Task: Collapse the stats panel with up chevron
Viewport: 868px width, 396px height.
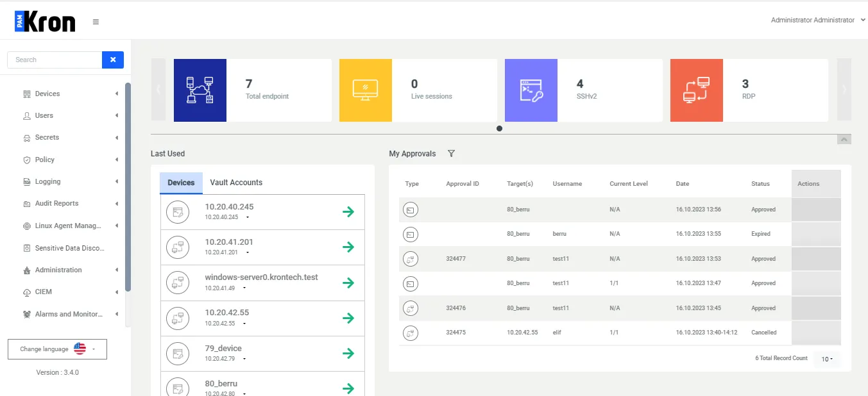Action: 844,139
